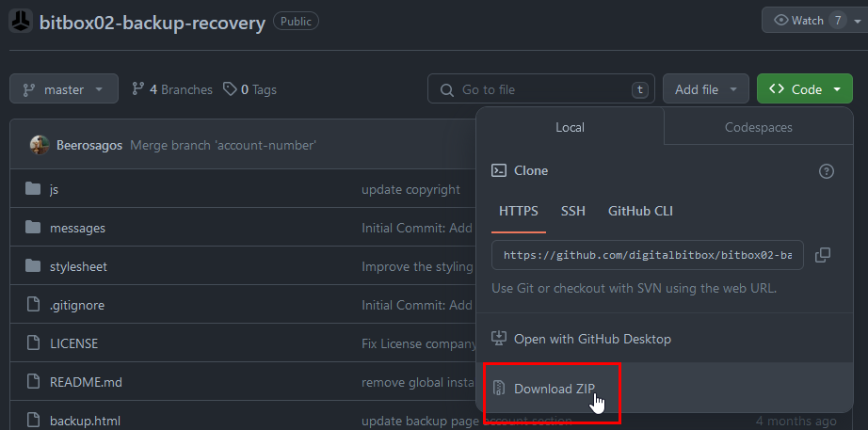View the 0 Tags link
Screen dimensions: 868x430
249,89
